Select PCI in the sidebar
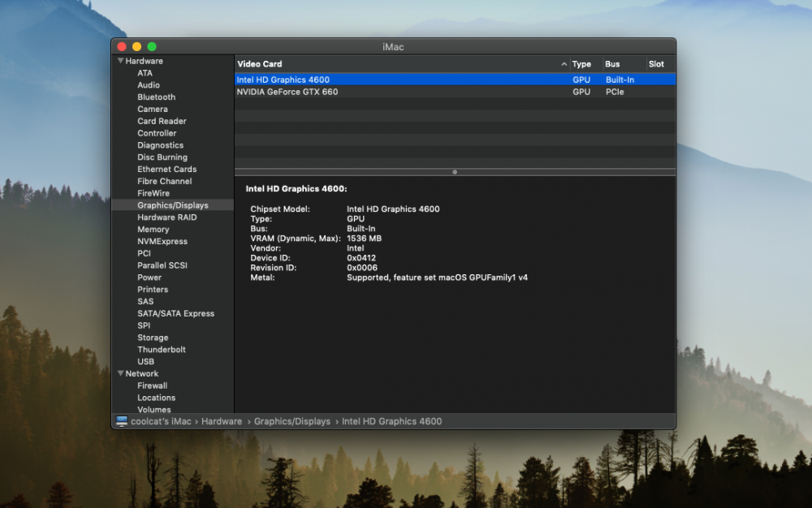812x508 pixels. click(144, 253)
